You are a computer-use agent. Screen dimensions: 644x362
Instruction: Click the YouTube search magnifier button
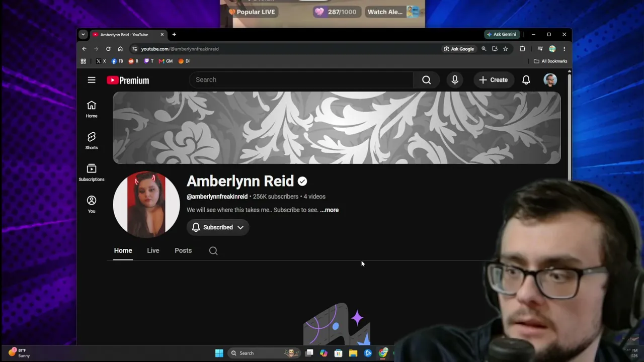426,80
